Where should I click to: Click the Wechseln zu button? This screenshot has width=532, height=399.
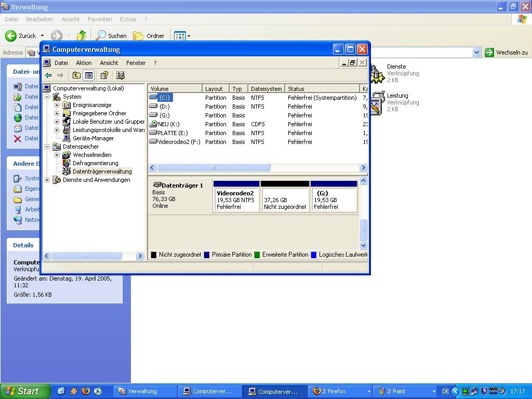506,52
